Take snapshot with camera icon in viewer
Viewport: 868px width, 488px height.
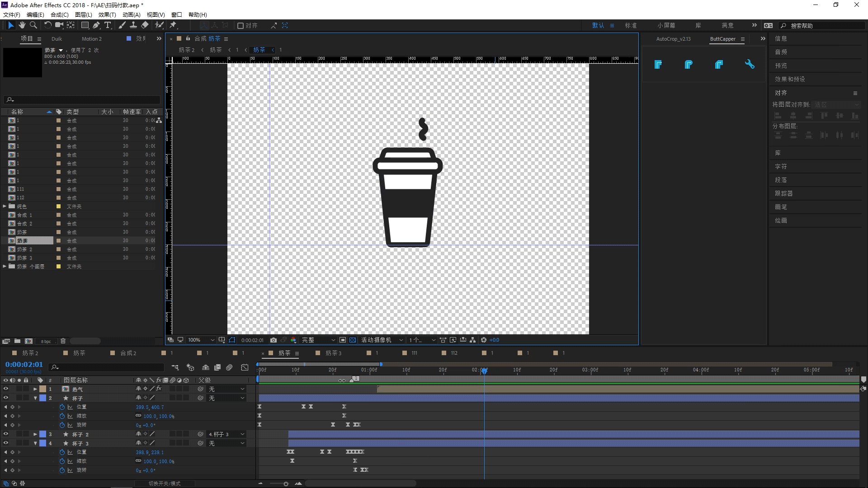[273, 340]
